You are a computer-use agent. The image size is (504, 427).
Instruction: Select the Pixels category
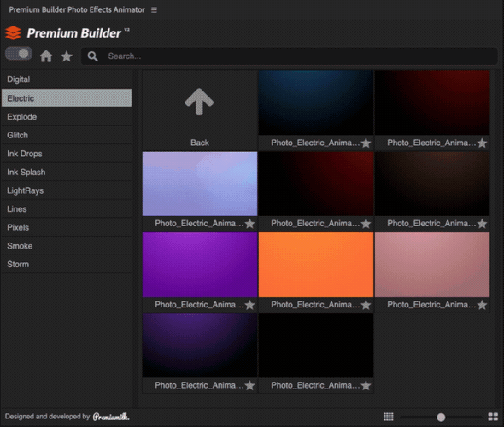67,227
